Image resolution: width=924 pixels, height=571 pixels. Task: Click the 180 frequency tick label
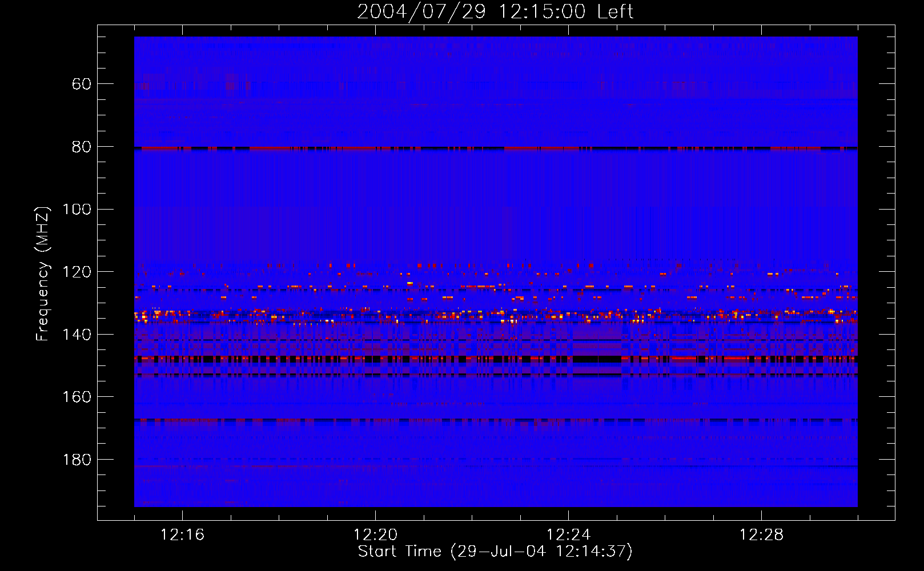click(77, 460)
